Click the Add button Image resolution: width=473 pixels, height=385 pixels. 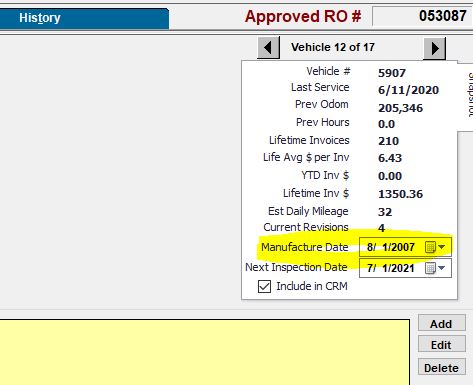[442, 324]
